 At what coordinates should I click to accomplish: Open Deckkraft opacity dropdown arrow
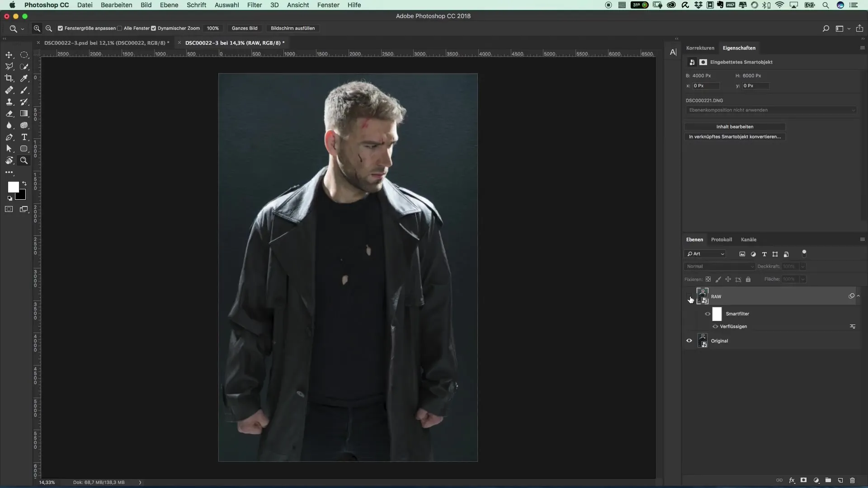[803, 267]
